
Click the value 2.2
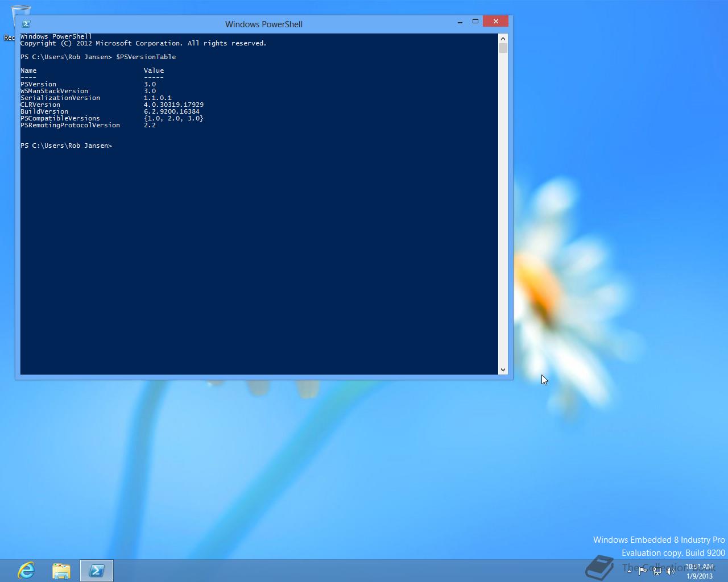point(150,125)
